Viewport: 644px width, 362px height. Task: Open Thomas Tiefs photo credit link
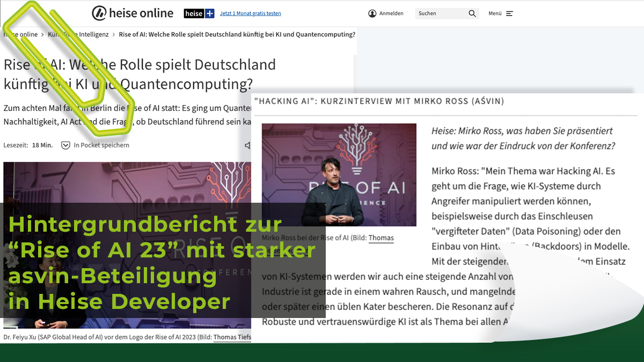click(x=232, y=337)
